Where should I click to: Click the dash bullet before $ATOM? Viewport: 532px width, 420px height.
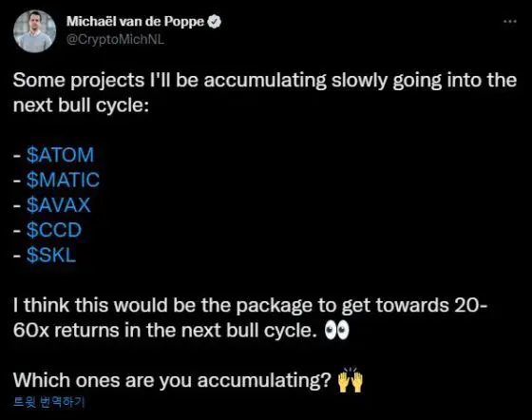(17, 156)
